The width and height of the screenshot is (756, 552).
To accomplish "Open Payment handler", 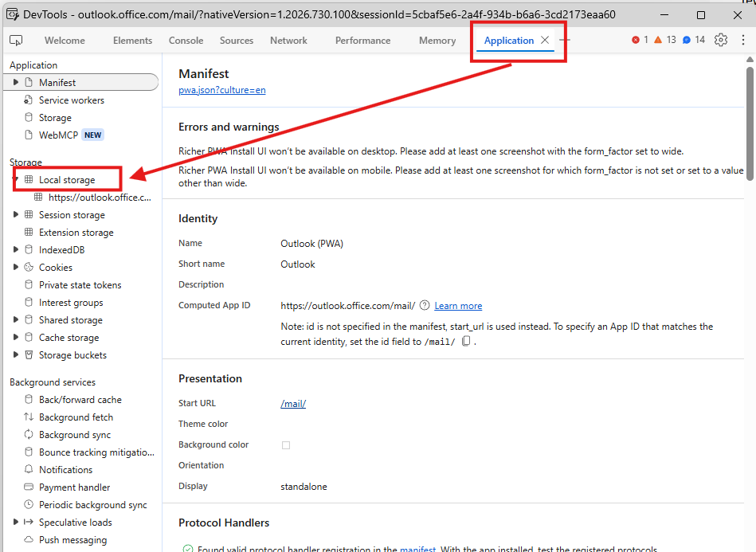I will tap(74, 487).
